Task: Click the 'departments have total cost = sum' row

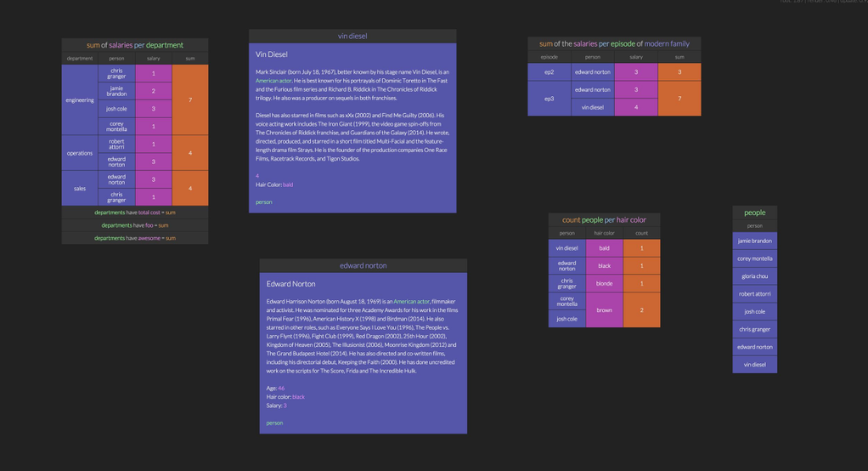Action: (x=134, y=213)
